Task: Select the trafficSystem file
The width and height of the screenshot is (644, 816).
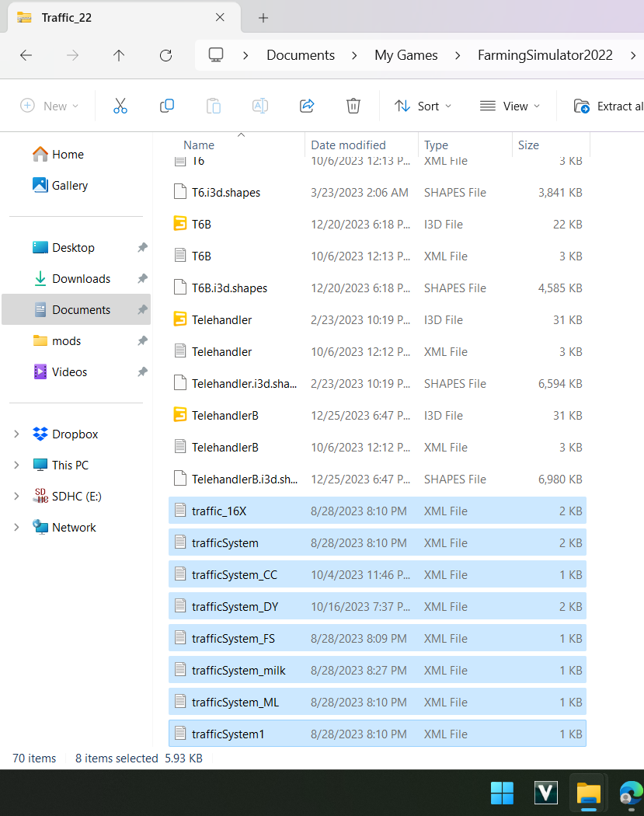Action: [377, 542]
